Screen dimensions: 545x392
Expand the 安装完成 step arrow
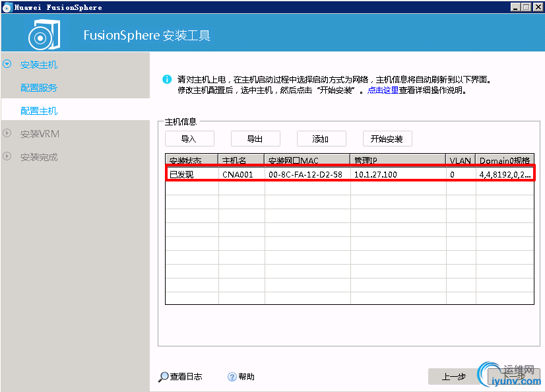[7, 156]
